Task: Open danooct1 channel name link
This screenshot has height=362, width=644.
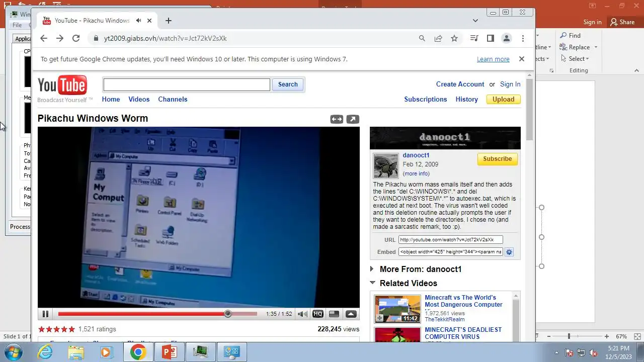Action: (x=416, y=155)
